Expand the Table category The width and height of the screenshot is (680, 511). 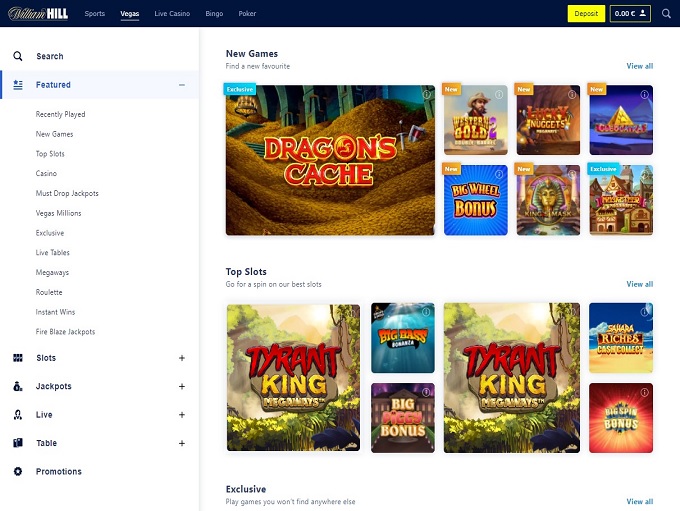182,443
